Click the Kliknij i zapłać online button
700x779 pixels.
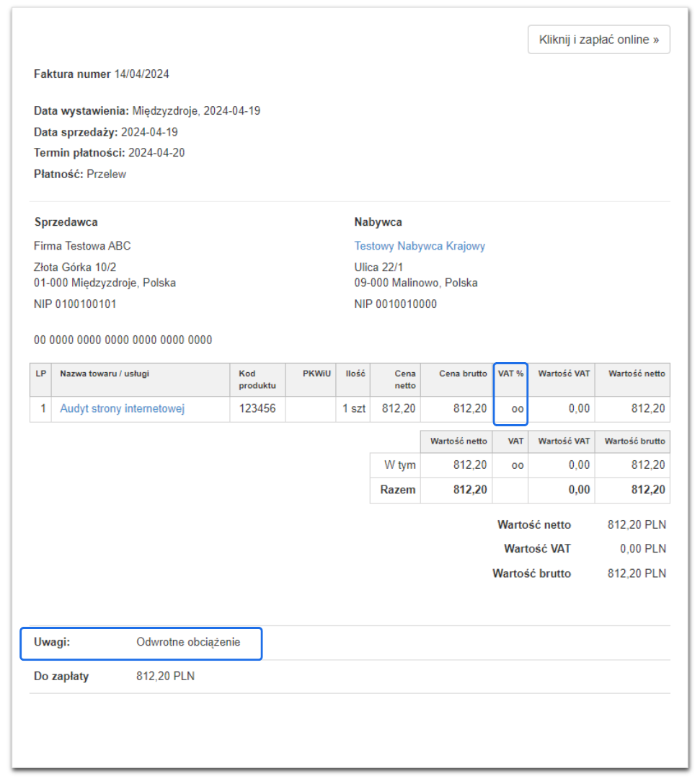point(598,40)
